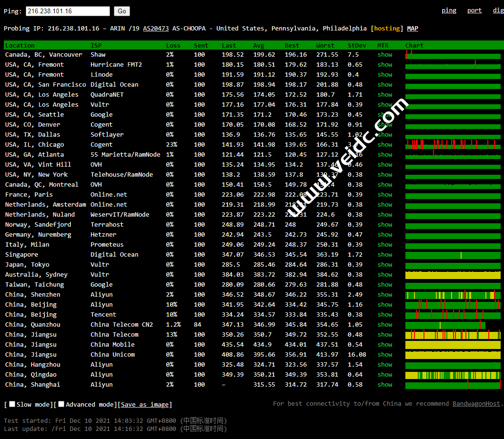This screenshot has width=504, height=439.
Task: Click the hosting tag link
Action: (x=387, y=29)
